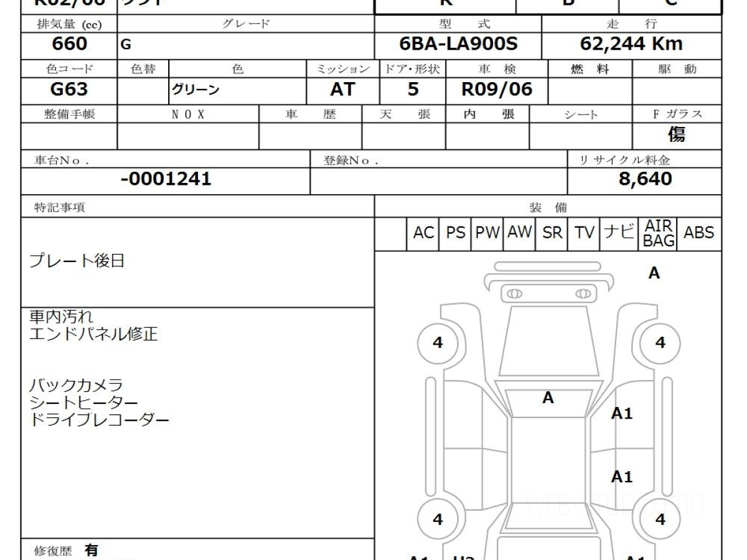Click the mileage 62,244 Km

(x=631, y=44)
